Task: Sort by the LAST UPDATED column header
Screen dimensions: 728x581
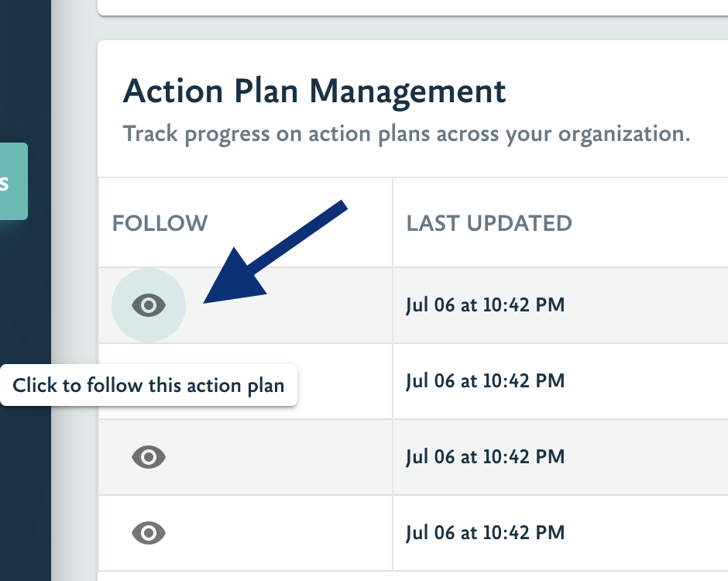Action: click(489, 223)
